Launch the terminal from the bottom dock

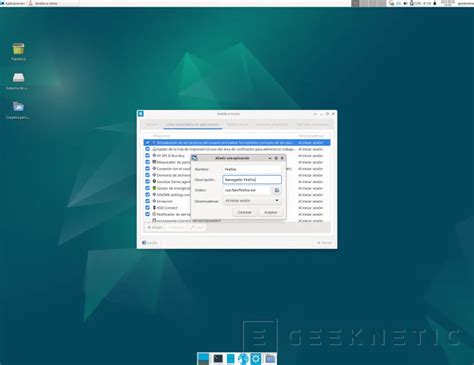coord(218,359)
